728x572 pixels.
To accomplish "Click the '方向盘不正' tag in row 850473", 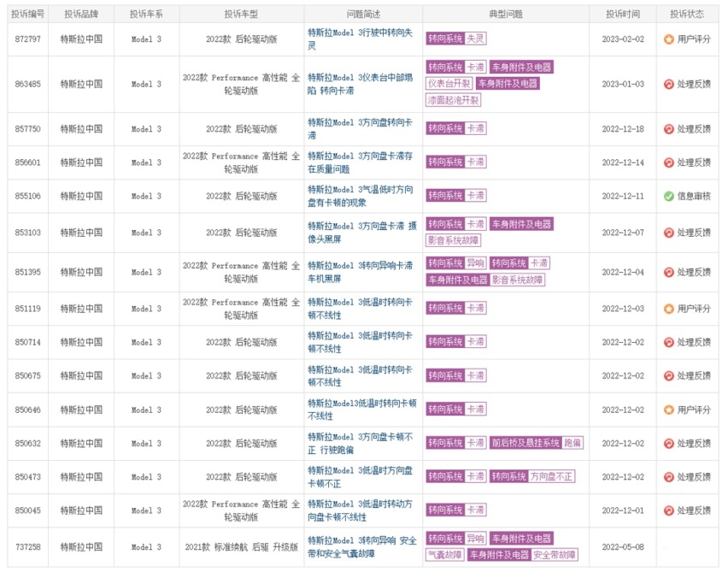I will [551, 476].
